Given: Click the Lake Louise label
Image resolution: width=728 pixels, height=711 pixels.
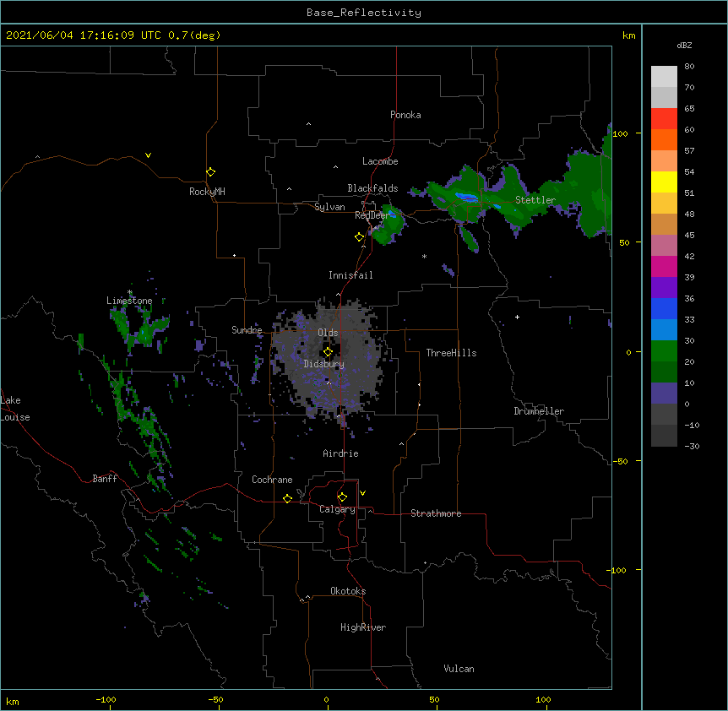Looking at the screenshot, I should 15,409.
